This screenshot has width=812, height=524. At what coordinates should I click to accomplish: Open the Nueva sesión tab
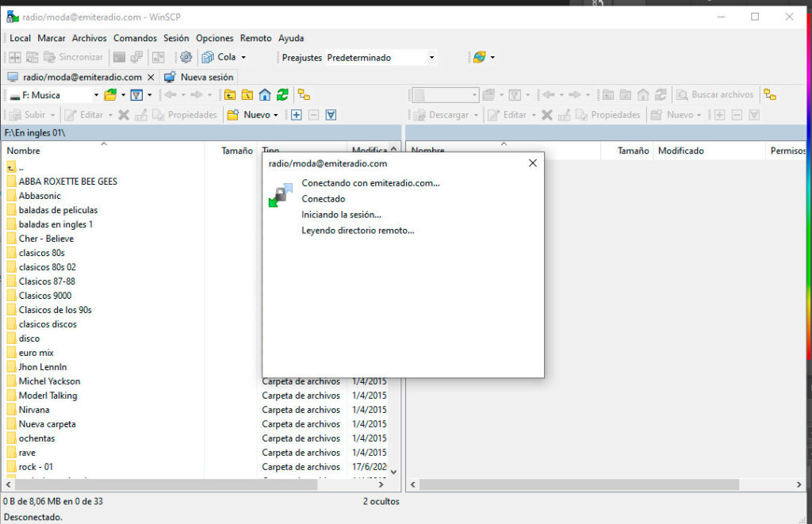click(199, 77)
